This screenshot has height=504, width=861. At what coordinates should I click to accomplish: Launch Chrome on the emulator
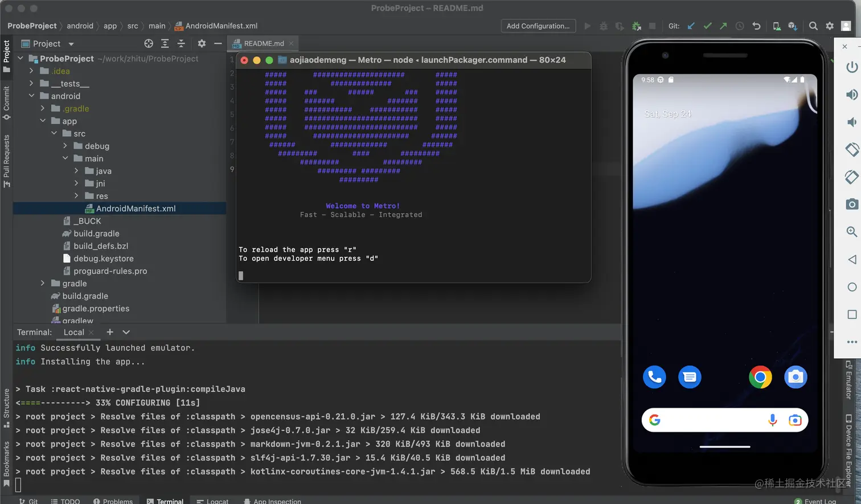(760, 377)
